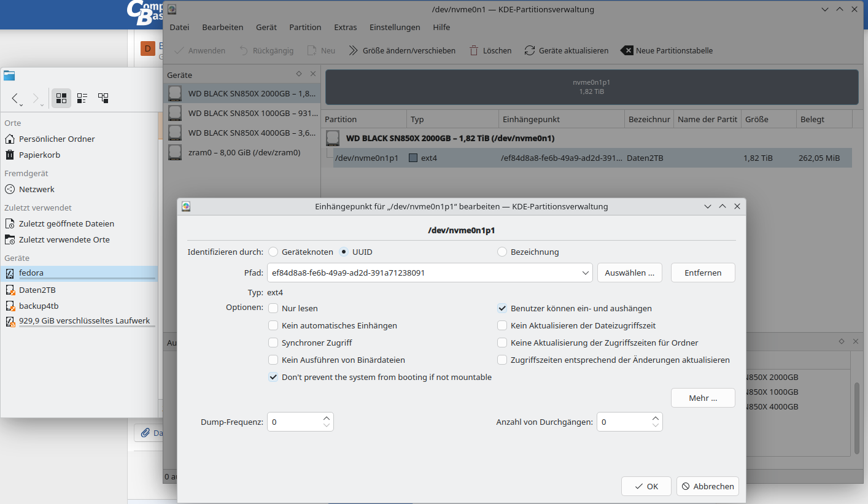Open Daten2TB device in file manager
This screenshot has width=868, height=504.
[79, 290]
